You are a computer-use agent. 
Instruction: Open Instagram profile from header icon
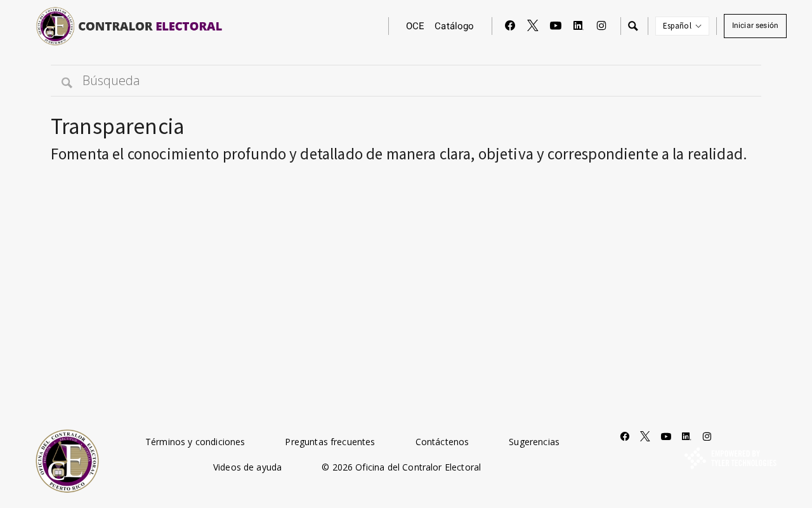pos(601,25)
